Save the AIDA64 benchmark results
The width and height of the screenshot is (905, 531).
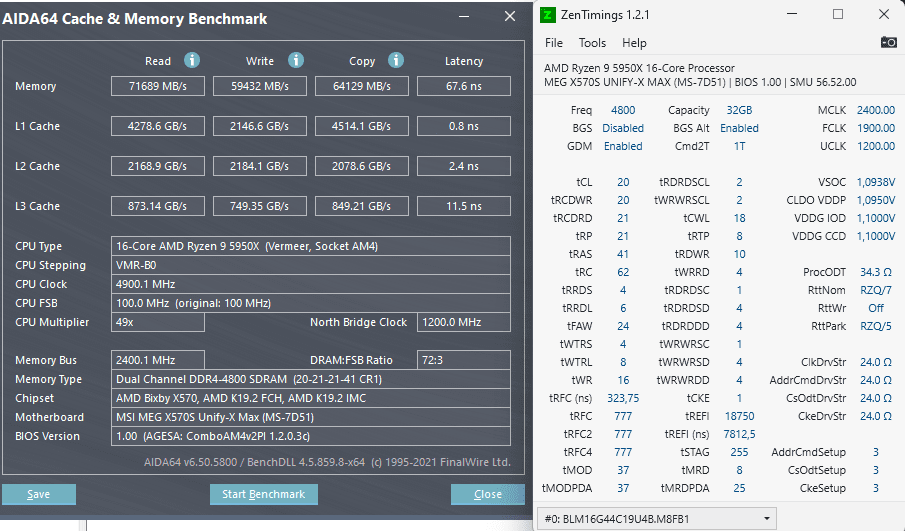39,494
